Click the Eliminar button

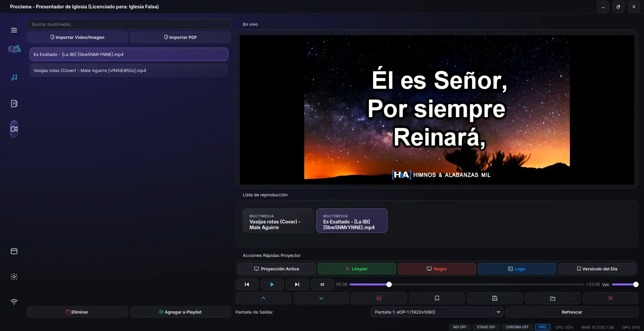pos(77,312)
